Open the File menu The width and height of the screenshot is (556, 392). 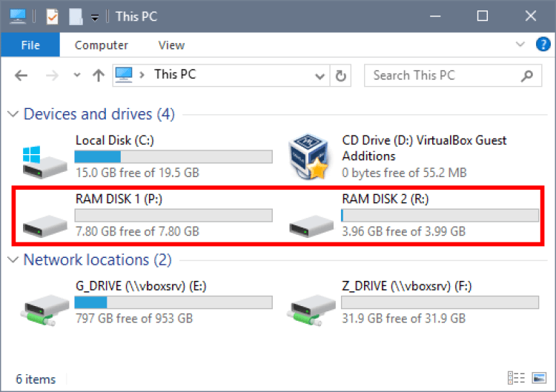click(x=30, y=45)
